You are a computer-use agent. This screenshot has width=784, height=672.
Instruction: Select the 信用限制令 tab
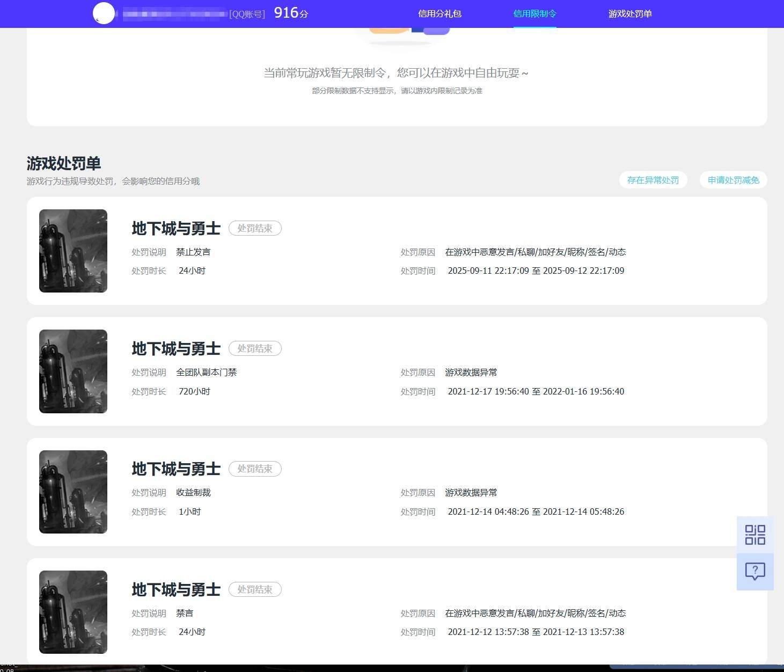click(x=535, y=13)
